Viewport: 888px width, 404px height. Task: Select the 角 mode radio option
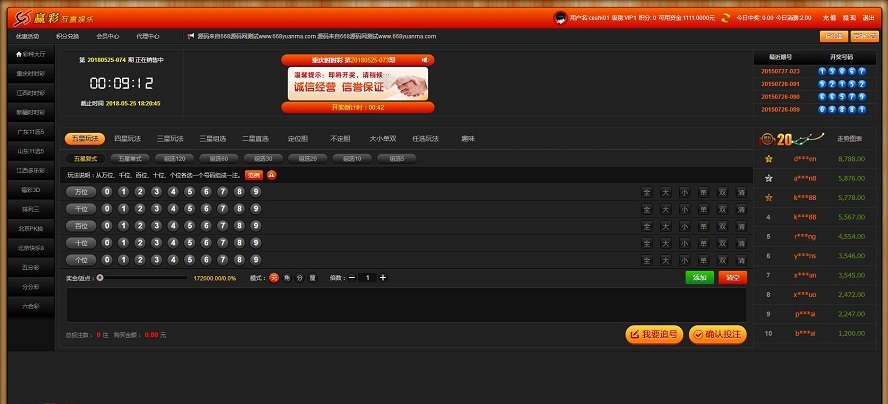[286, 277]
